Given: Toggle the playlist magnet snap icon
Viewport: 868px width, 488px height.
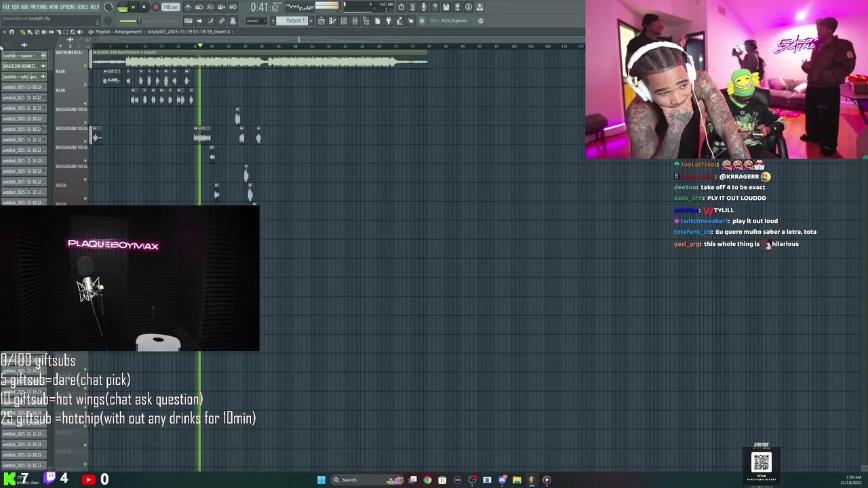Looking at the screenshot, I should tap(12, 32).
